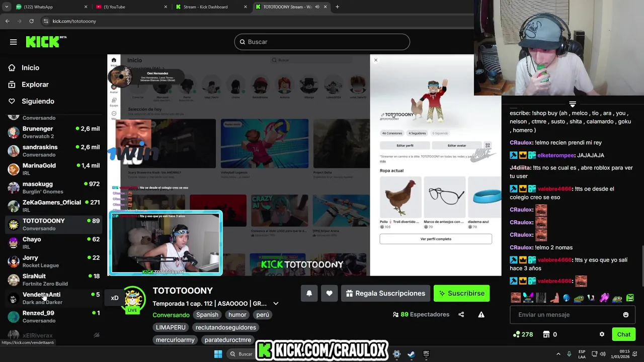Open Brunenger channel in sidebar

(x=53, y=132)
